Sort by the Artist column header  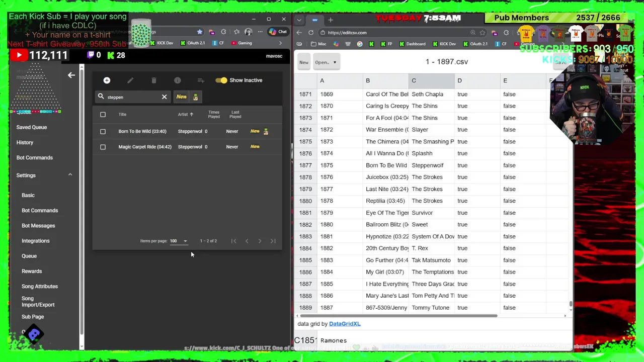pyautogui.click(x=185, y=115)
